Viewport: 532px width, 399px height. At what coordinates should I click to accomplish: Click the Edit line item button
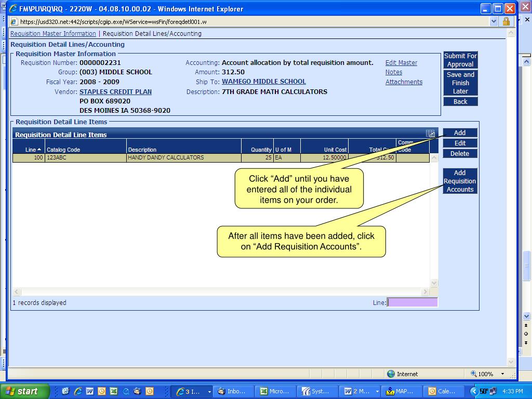460,143
